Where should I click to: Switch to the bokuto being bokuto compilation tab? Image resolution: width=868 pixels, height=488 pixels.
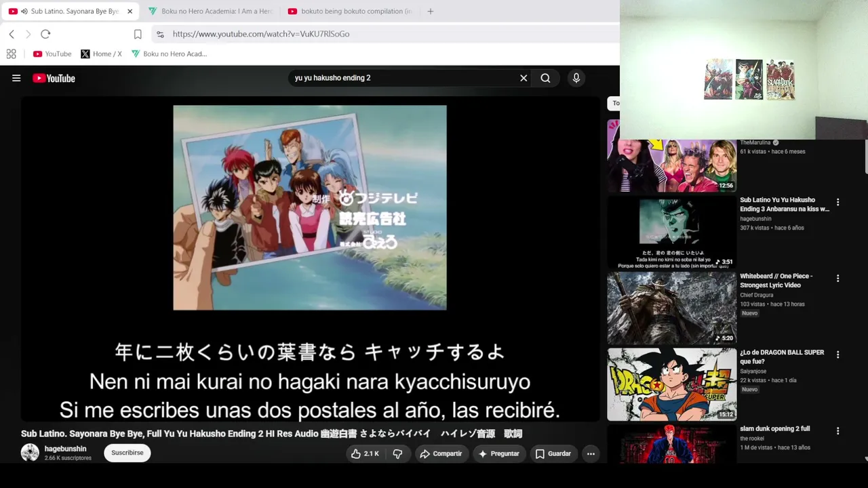pyautogui.click(x=350, y=12)
